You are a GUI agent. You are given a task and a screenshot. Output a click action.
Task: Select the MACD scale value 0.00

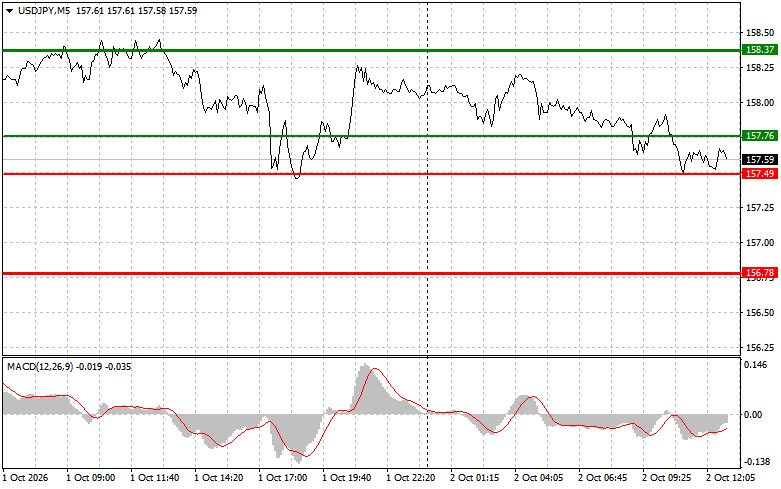tap(753, 415)
